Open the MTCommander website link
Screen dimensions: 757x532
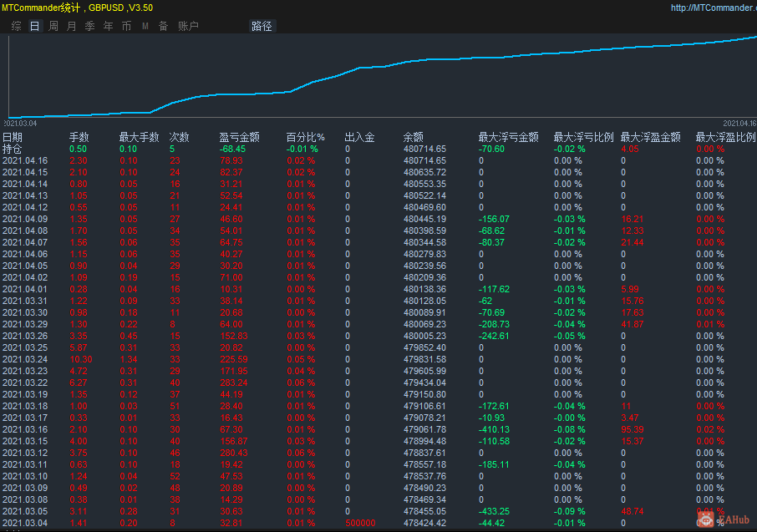coord(714,8)
